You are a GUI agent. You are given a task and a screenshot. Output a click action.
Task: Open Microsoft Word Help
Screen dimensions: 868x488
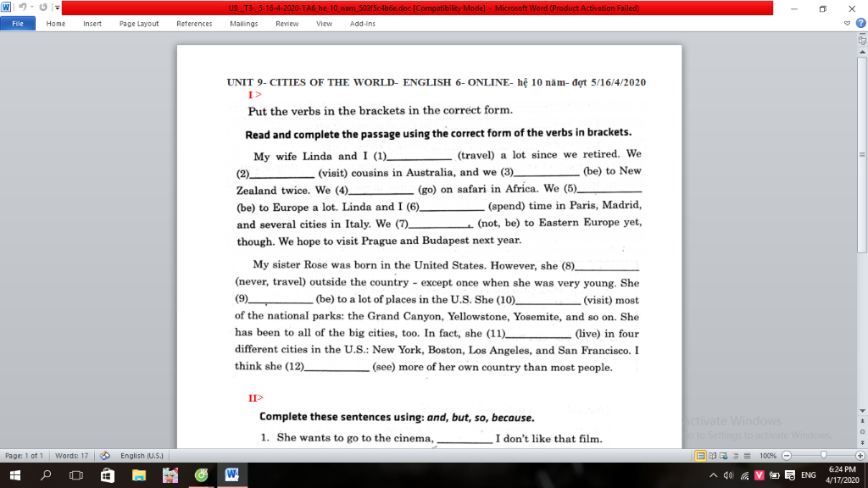[x=861, y=23]
